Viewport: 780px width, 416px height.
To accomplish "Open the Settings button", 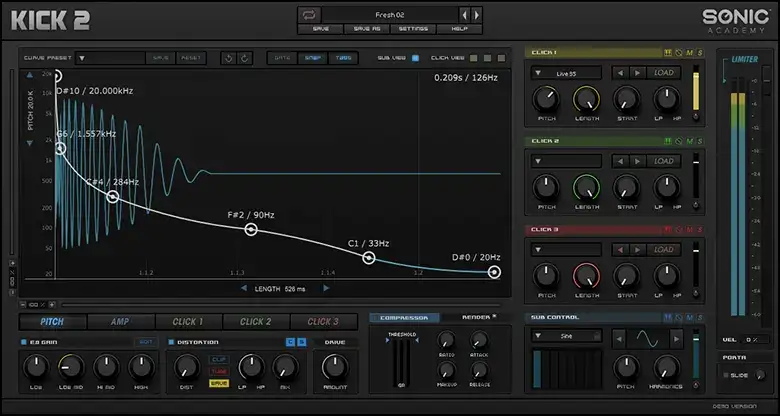I will coord(413,29).
